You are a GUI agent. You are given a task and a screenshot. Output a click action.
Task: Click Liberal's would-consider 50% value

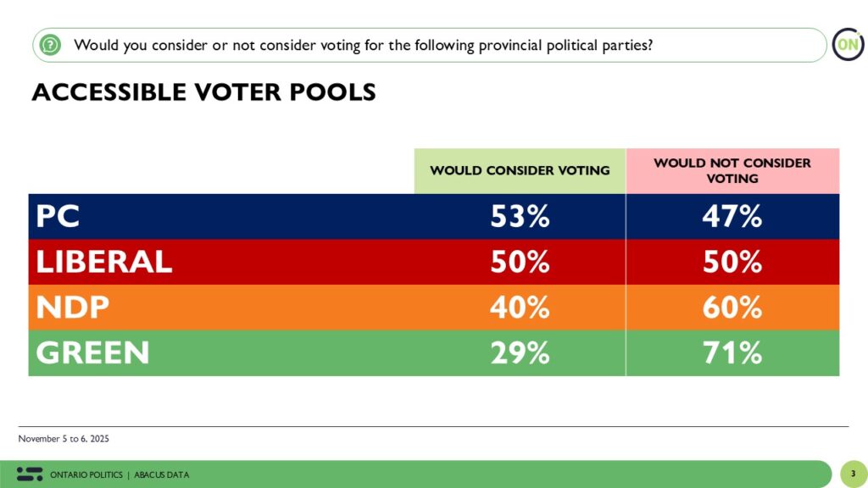[520, 262]
